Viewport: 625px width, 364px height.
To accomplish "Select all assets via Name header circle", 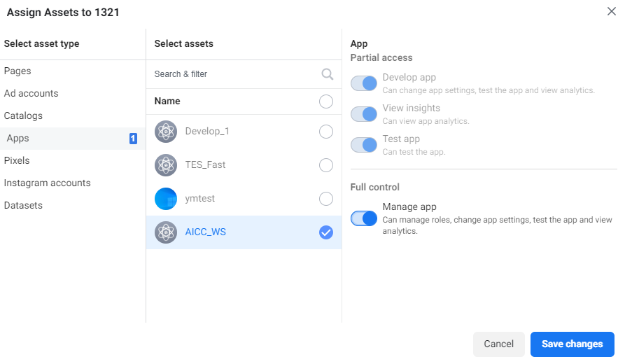I will (326, 101).
